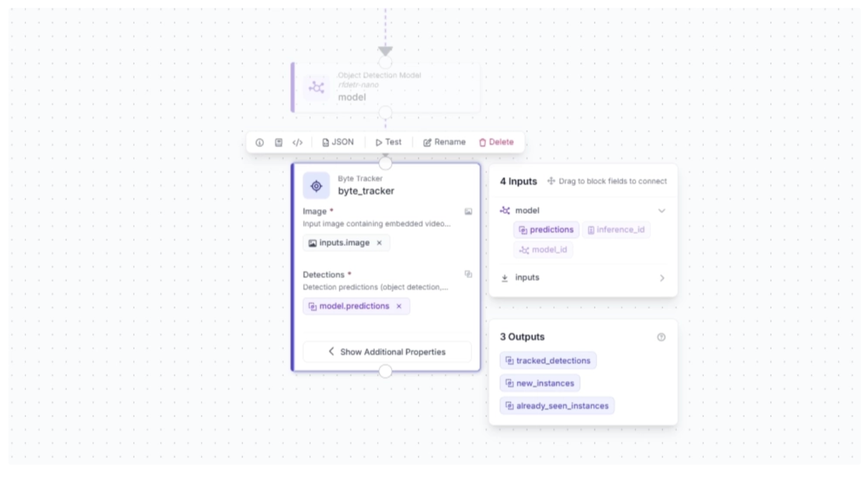This screenshot has width=868, height=481.
Task: Show Additional Properties of byte_tracker
Action: [387, 352]
